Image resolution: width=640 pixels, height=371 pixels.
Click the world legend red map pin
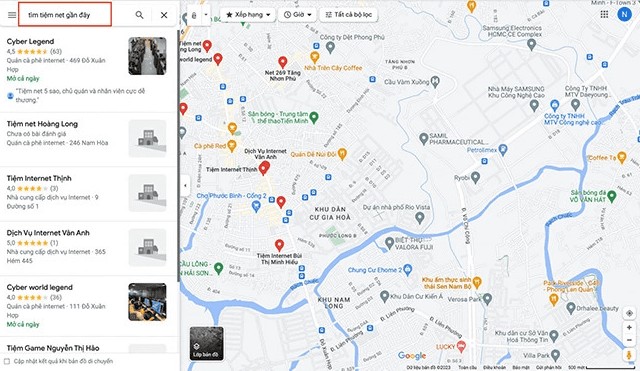218,59
